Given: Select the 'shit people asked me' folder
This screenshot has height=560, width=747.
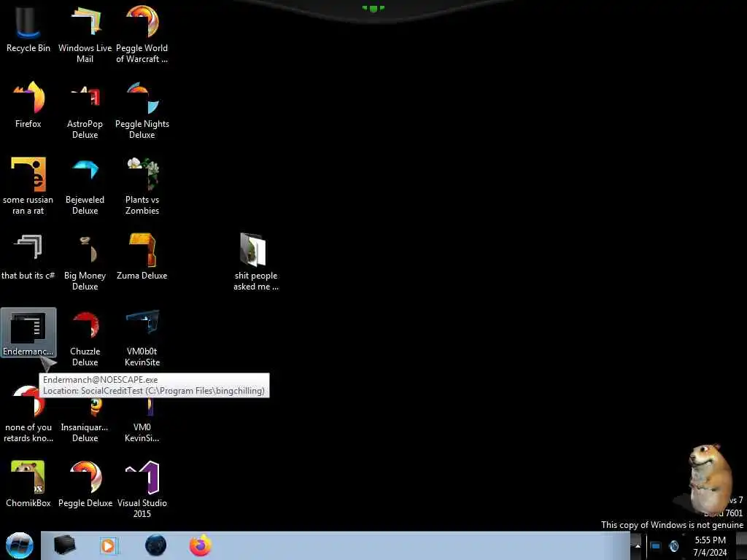Looking at the screenshot, I should (x=256, y=262).
